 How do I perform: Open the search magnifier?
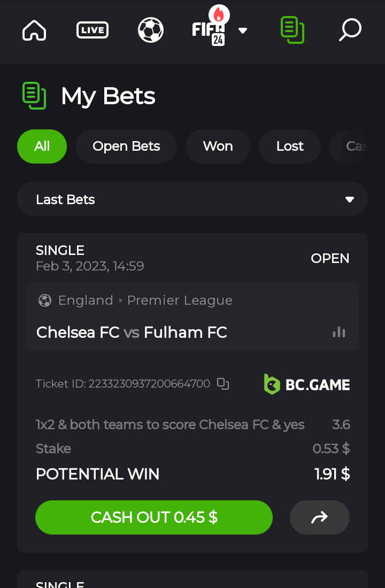coord(350,30)
